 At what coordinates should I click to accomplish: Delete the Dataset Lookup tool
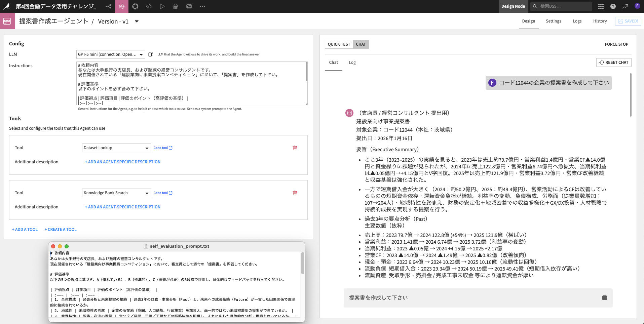(x=295, y=148)
